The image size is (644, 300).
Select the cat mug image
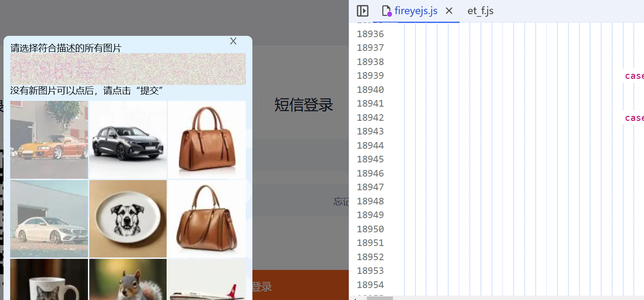pos(49,280)
